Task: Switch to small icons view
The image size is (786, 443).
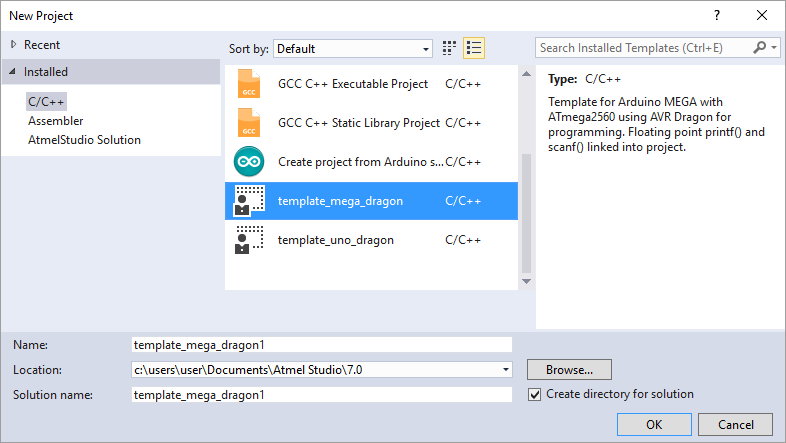Action: (450, 48)
